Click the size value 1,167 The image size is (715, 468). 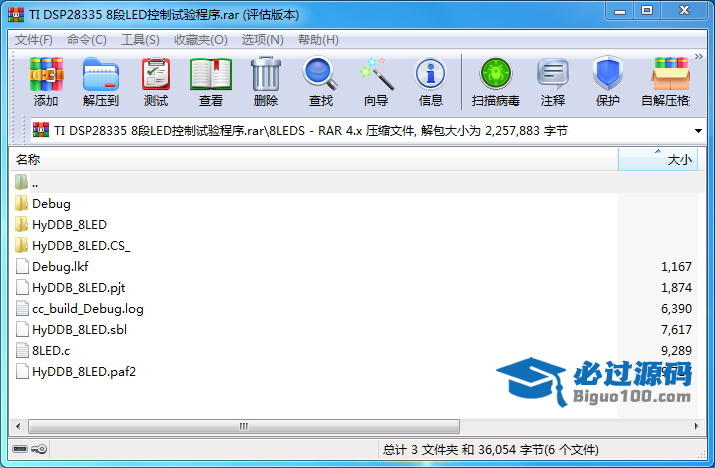(x=676, y=266)
